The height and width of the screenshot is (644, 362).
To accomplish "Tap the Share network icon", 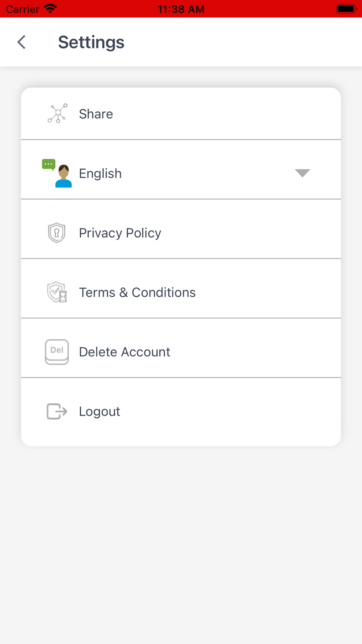I will 57,114.
